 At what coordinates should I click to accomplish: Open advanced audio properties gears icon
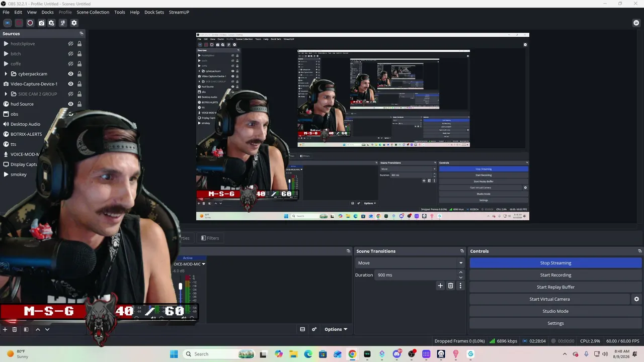pos(314,329)
